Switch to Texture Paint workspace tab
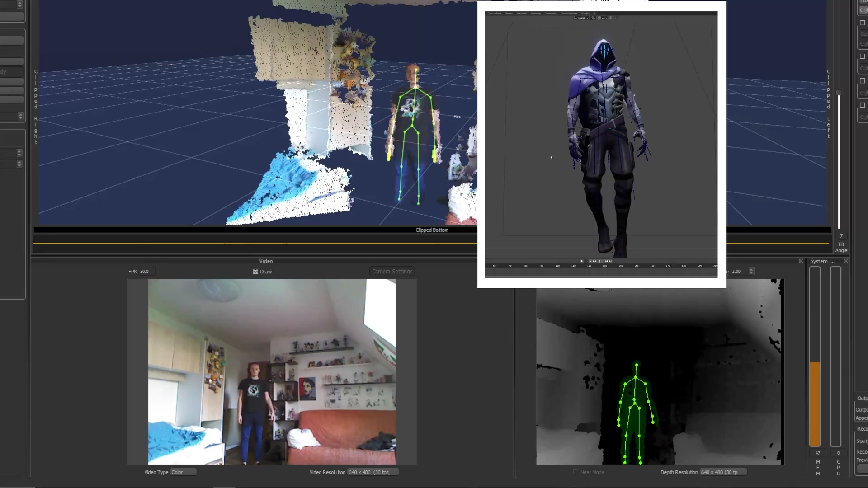868x488 pixels. point(495,14)
